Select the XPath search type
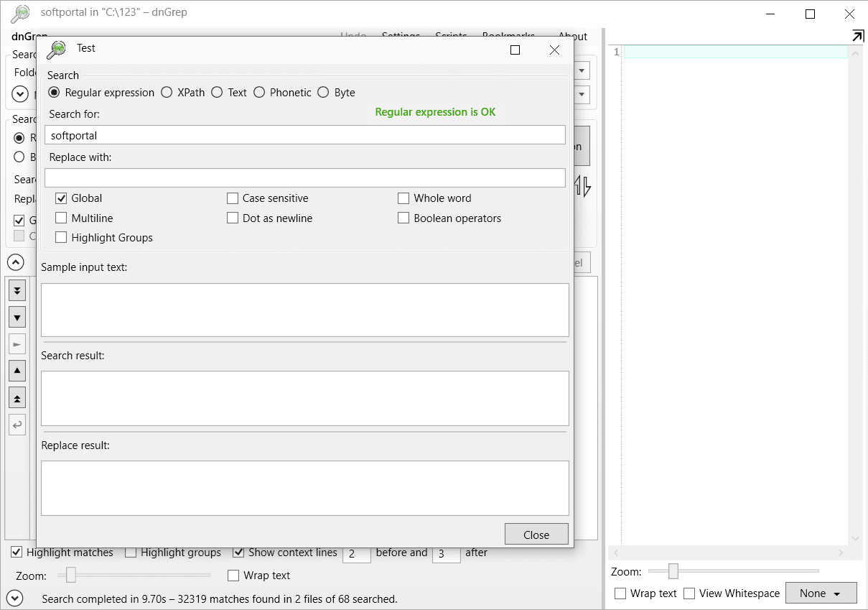Image resolution: width=868 pixels, height=610 pixels. click(x=183, y=93)
